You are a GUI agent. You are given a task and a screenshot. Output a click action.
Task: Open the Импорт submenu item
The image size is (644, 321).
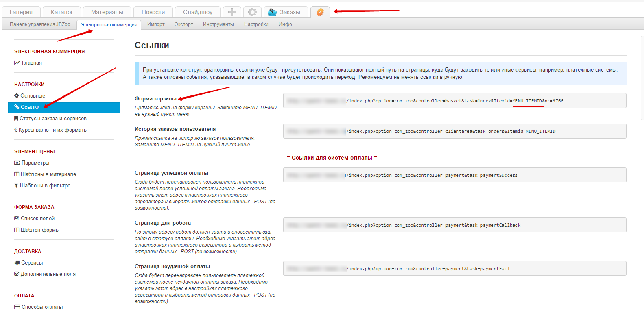pyautogui.click(x=156, y=24)
